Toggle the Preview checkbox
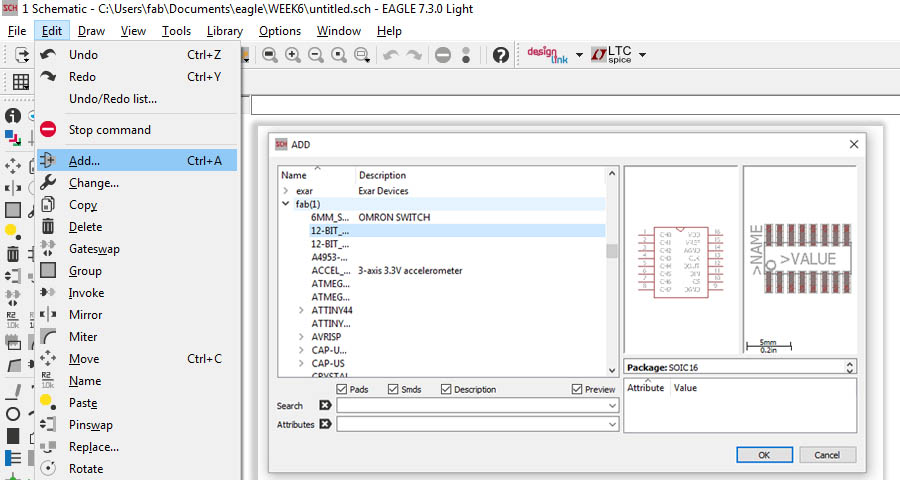The width and height of the screenshot is (900, 480). (577, 389)
